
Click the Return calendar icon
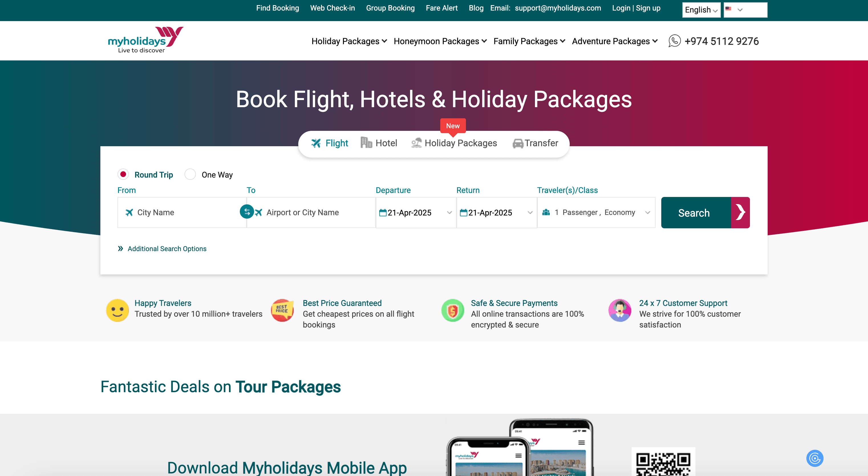[464, 213]
